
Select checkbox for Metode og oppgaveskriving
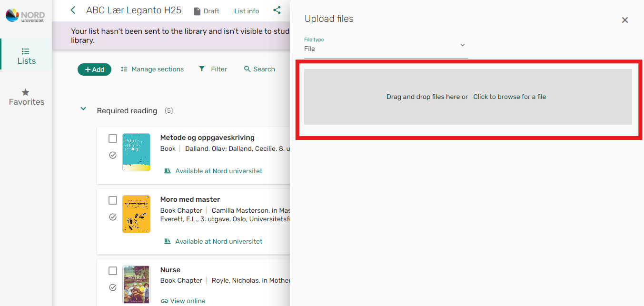click(x=113, y=138)
